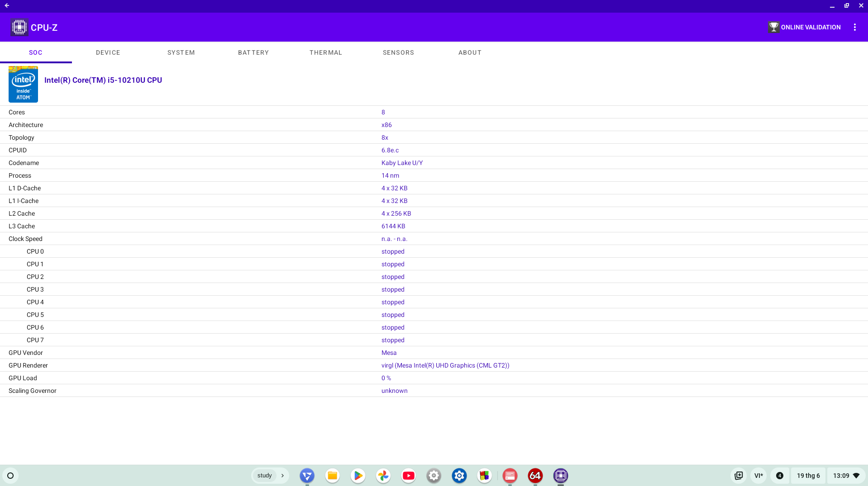Click the Clock Speed n.a. value
Image resolution: width=868 pixels, height=486 pixels.
[x=394, y=239]
